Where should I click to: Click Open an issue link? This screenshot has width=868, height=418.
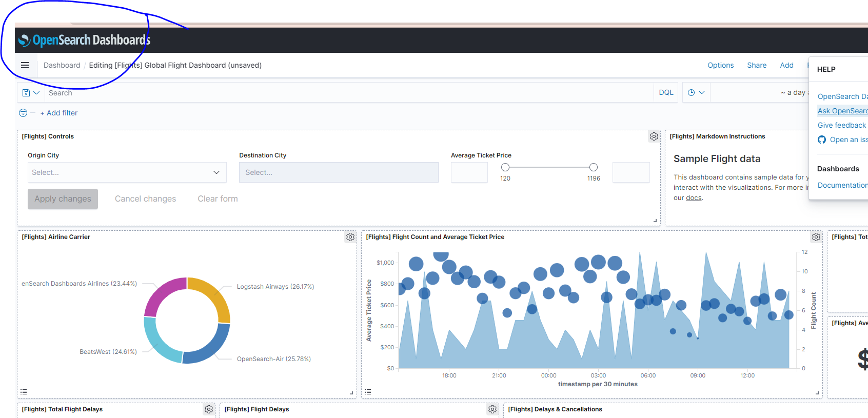[x=849, y=140]
